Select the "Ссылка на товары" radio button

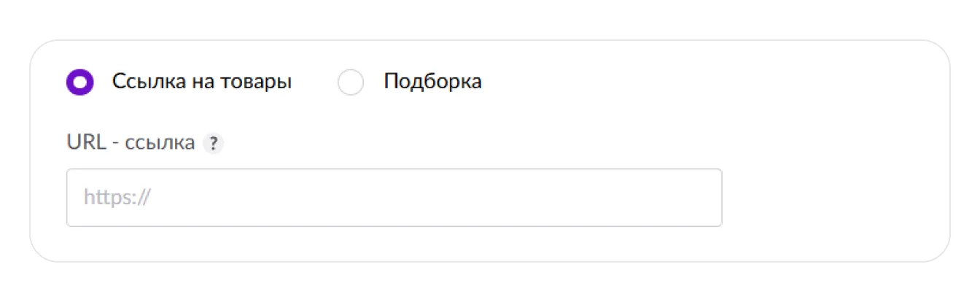(x=79, y=82)
